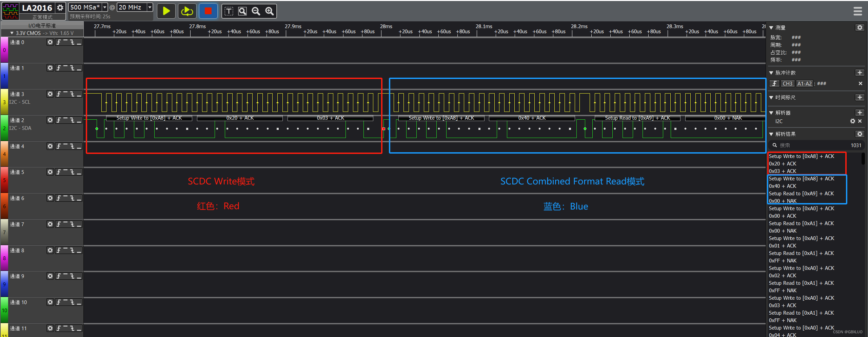The image size is (868, 337).
Task: Open LA2016 device settings gear
Action: pos(60,7)
